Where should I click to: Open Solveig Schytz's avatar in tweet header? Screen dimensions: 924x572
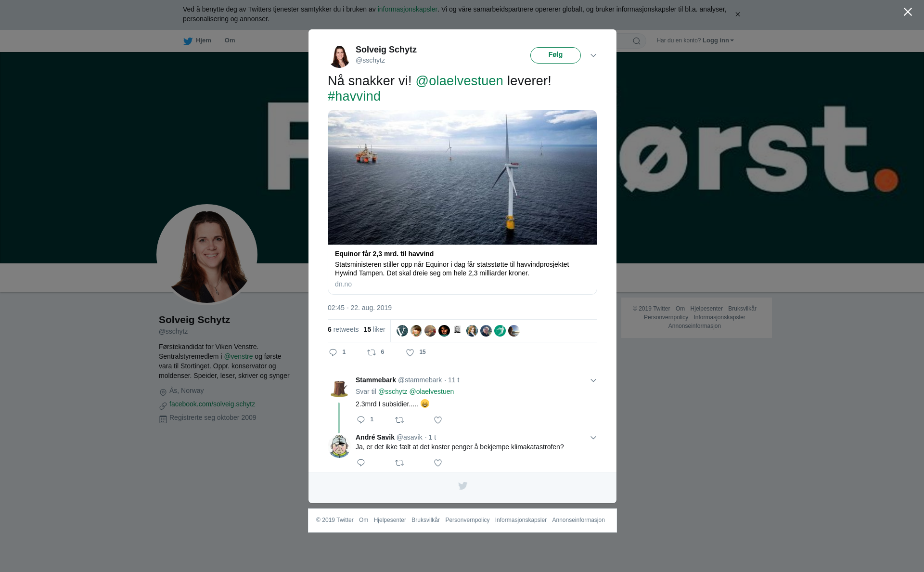(339, 56)
